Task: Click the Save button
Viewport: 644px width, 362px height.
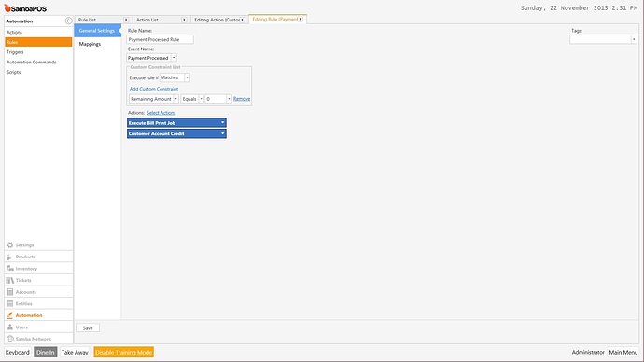Action: coord(88,327)
